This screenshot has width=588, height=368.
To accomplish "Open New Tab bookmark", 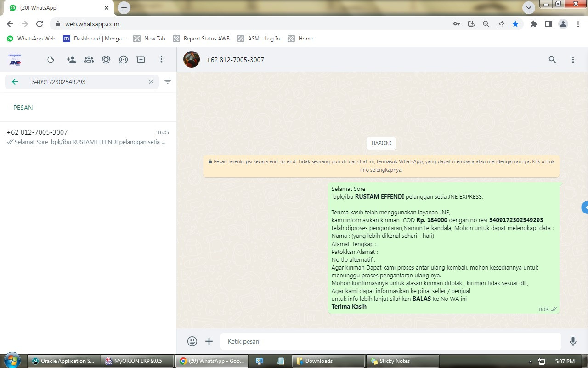I will 149,39.
